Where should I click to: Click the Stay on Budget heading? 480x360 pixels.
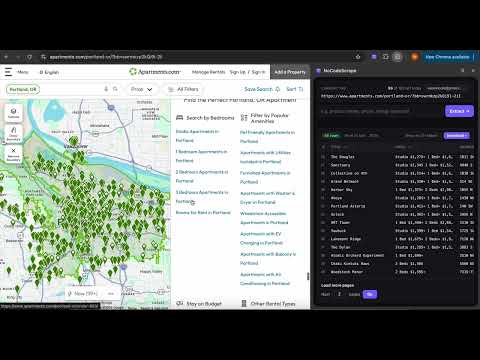(204, 304)
